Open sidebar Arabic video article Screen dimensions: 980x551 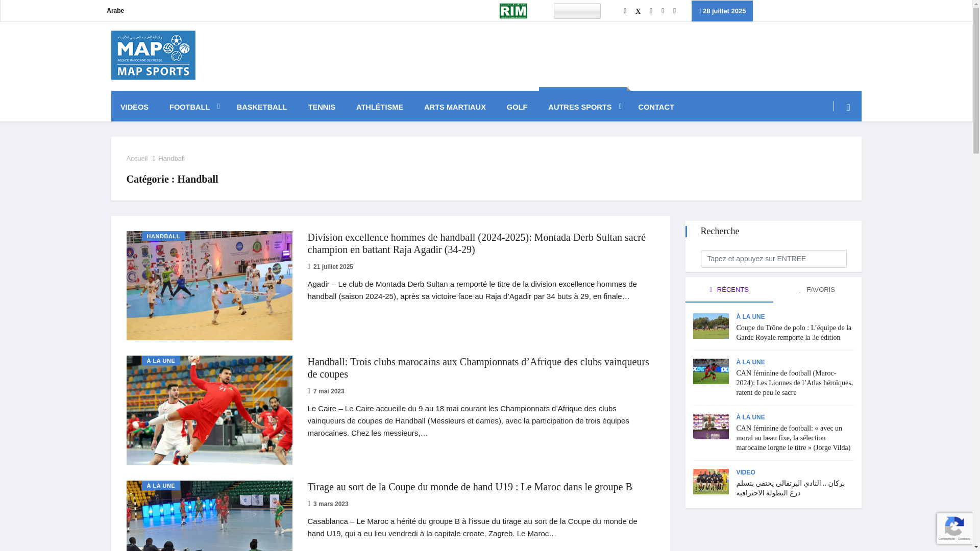790,488
